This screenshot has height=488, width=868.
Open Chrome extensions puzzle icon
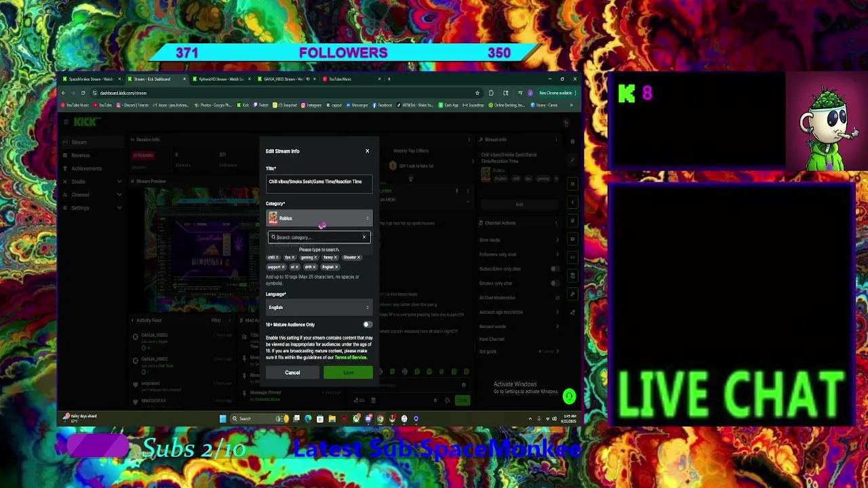491,93
